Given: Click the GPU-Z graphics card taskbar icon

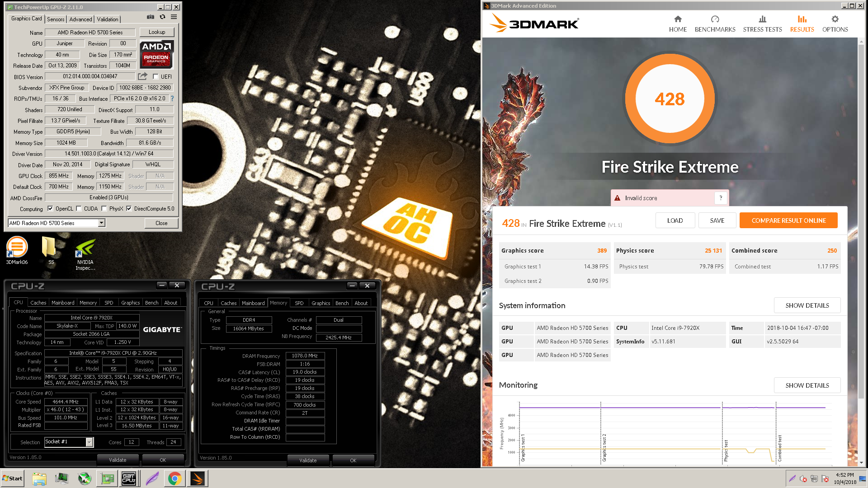Looking at the screenshot, I should 107,479.
